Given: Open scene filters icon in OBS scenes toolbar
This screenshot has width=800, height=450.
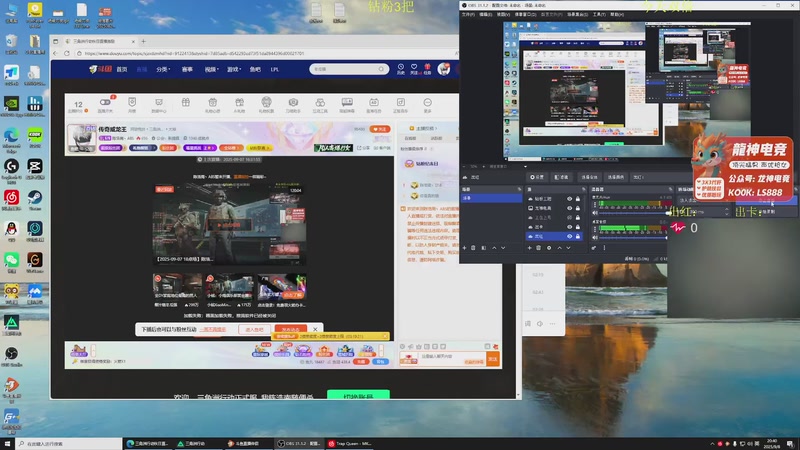Looking at the screenshot, I should 484,248.
